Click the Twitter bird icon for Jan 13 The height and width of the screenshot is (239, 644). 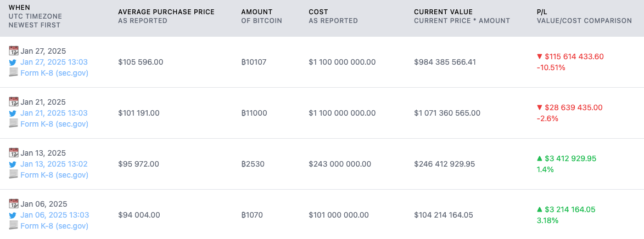[x=14, y=164]
